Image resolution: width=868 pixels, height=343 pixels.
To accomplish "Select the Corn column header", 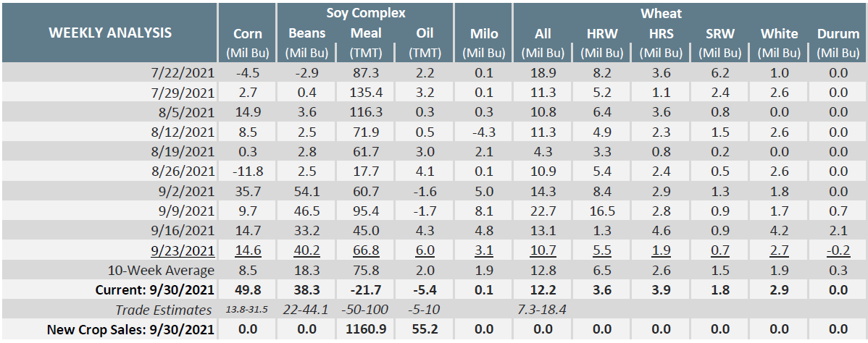I will pyautogui.click(x=248, y=34).
